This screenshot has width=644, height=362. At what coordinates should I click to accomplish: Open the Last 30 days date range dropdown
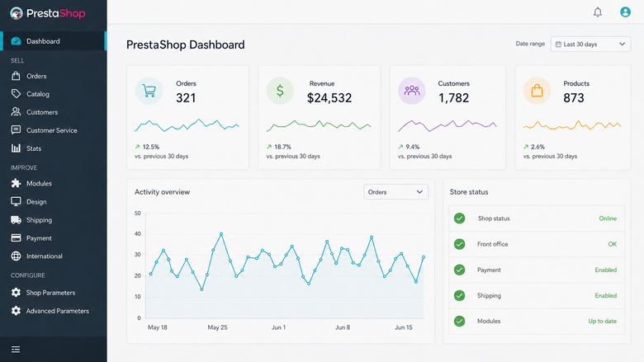click(x=590, y=44)
